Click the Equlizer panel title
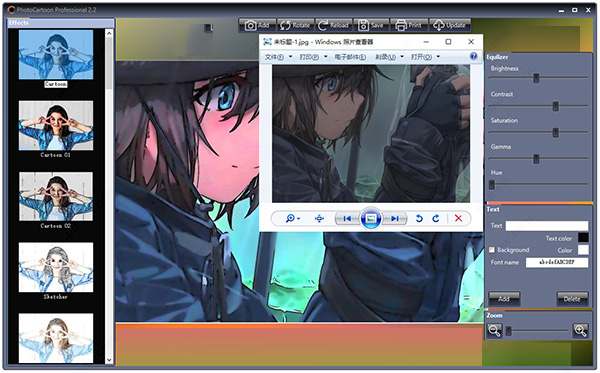600x373 pixels. [497, 57]
